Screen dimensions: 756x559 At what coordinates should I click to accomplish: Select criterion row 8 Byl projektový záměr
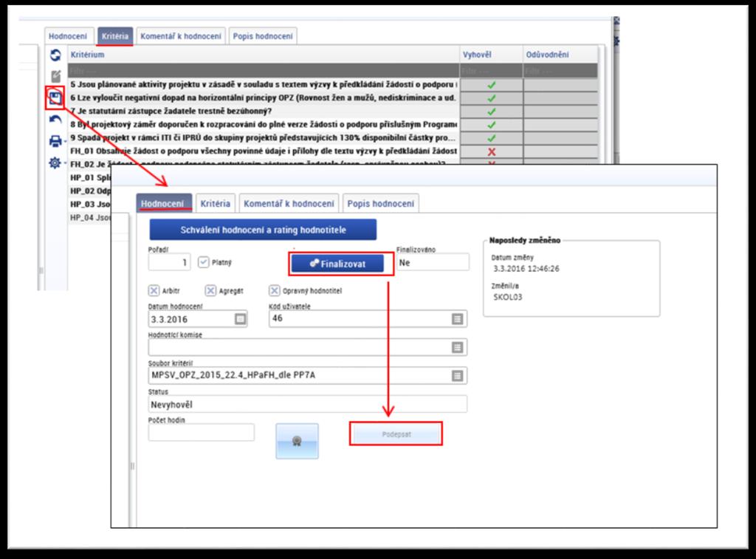(264, 125)
